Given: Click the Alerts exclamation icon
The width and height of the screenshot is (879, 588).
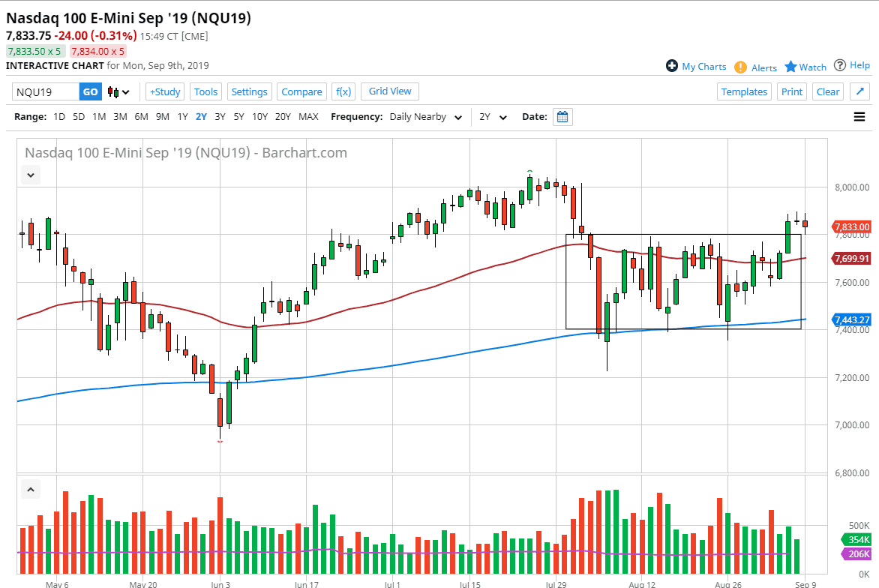Looking at the screenshot, I should 740,67.
